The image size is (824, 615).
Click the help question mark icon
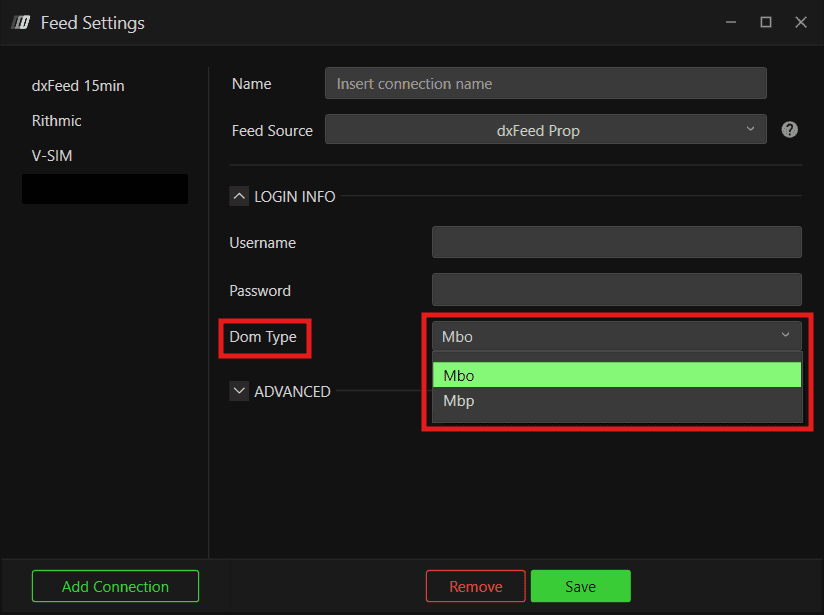[789, 129]
